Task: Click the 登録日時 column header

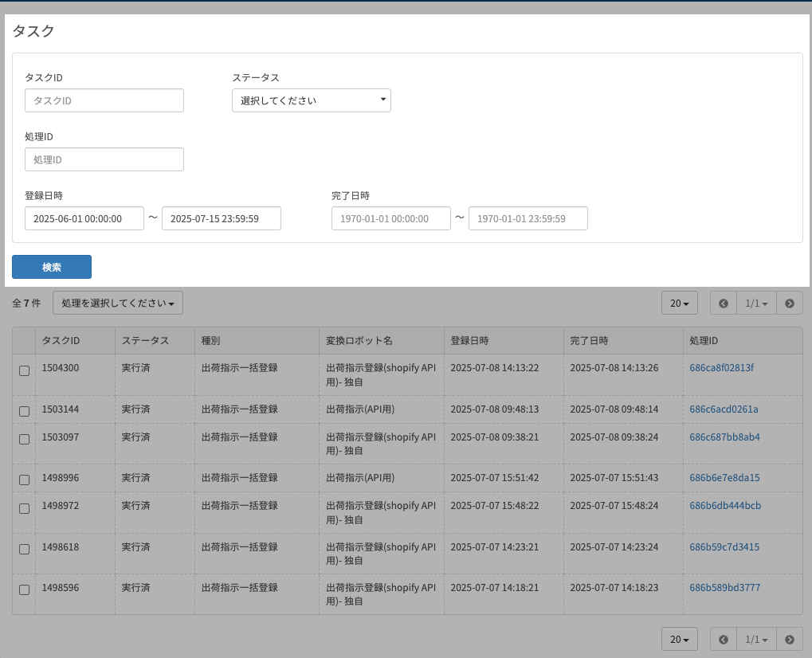Action: click(x=469, y=341)
